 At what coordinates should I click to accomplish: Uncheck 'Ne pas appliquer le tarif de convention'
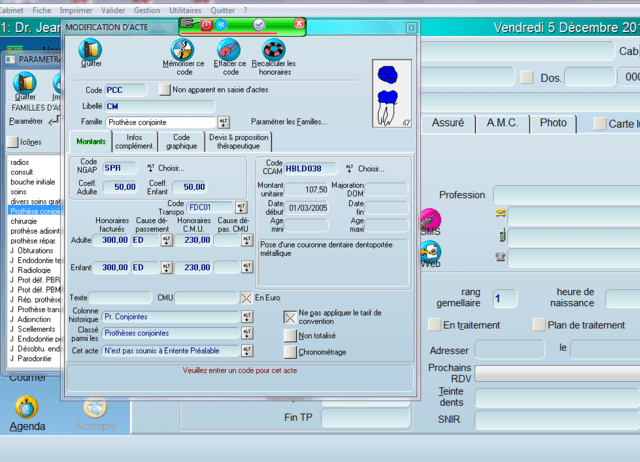pos(290,316)
